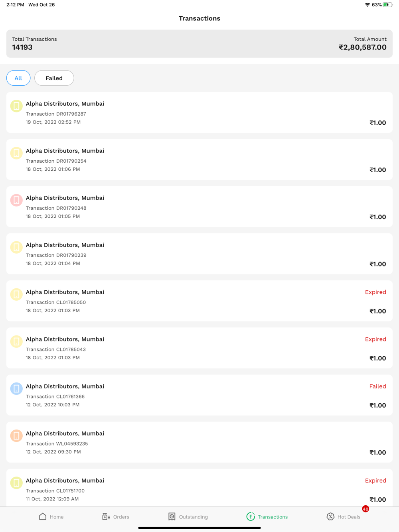Tap ₹1.00 amount on WL04593235
Viewport: 399px width, 532px height.
pos(377,452)
